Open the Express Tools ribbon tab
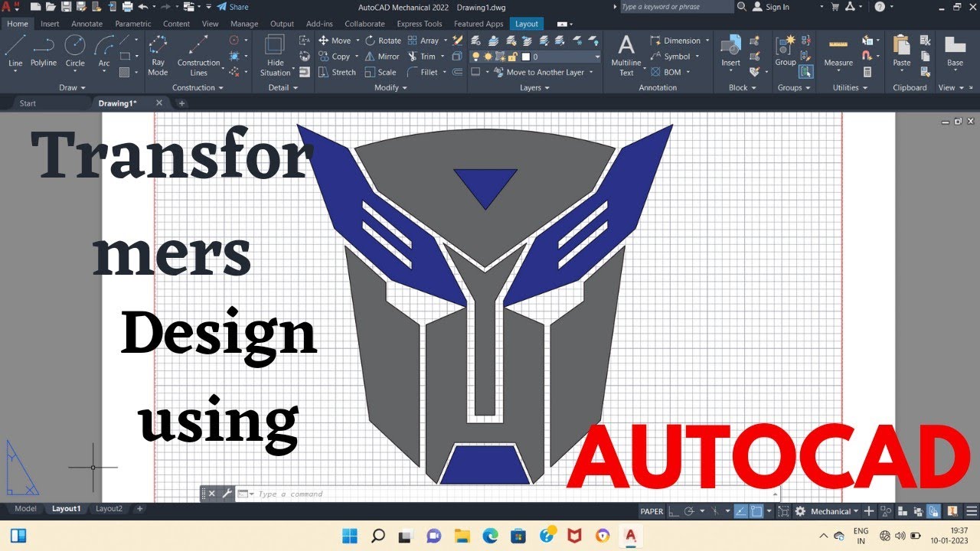 point(420,24)
